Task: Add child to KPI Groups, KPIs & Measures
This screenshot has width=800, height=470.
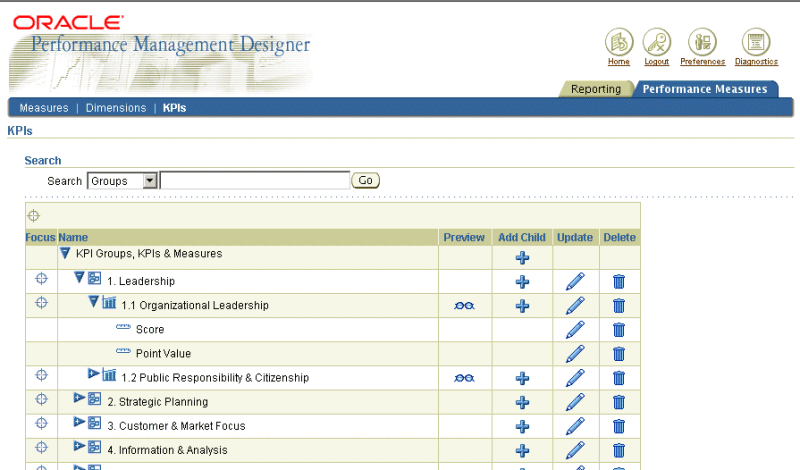Action: pos(522,258)
